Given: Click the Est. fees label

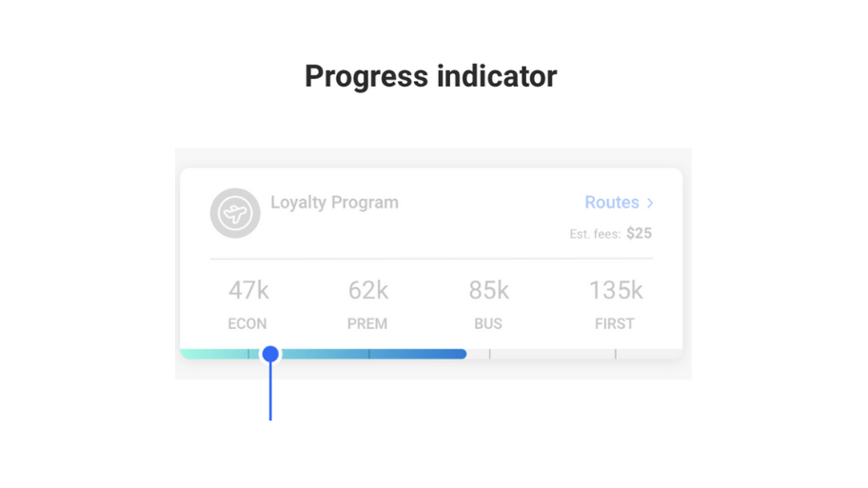Looking at the screenshot, I should (x=595, y=234).
